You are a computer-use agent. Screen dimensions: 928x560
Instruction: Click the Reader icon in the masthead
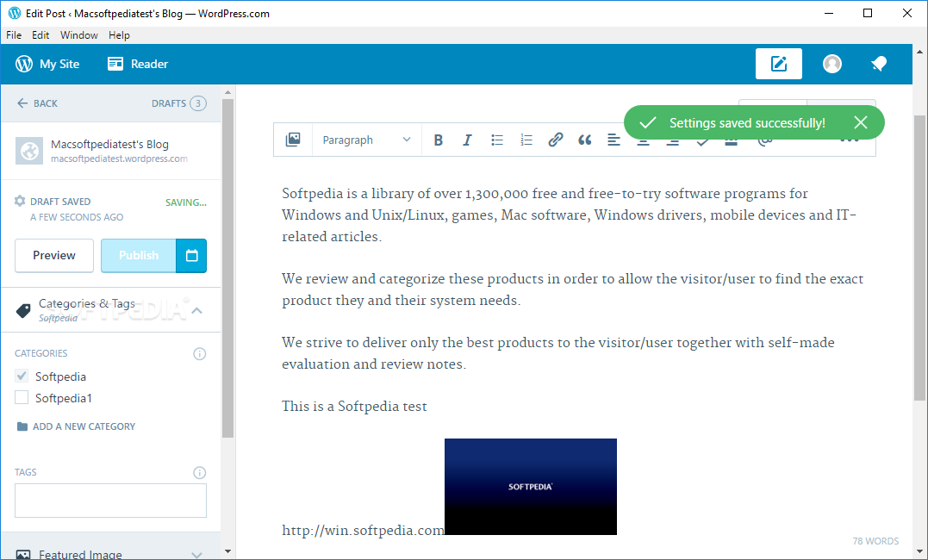pyautogui.click(x=115, y=64)
